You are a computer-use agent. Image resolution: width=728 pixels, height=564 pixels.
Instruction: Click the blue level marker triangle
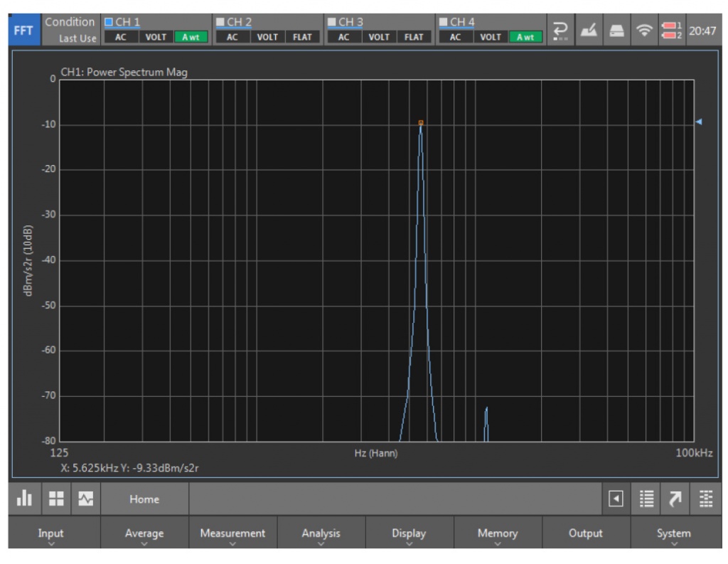(x=699, y=122)
